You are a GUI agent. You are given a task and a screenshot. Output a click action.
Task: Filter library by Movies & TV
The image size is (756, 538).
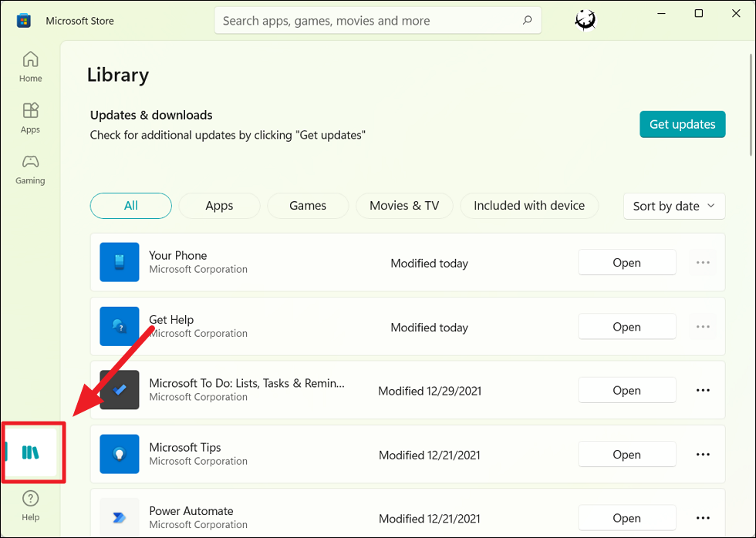(404, 206)
